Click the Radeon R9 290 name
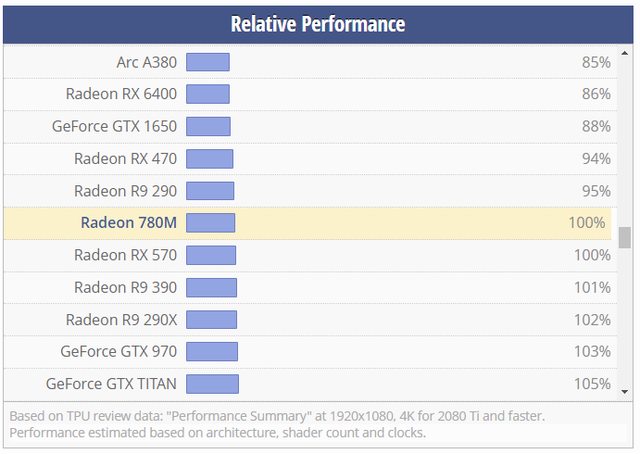The image size is (640, 454). coord(125,190)
